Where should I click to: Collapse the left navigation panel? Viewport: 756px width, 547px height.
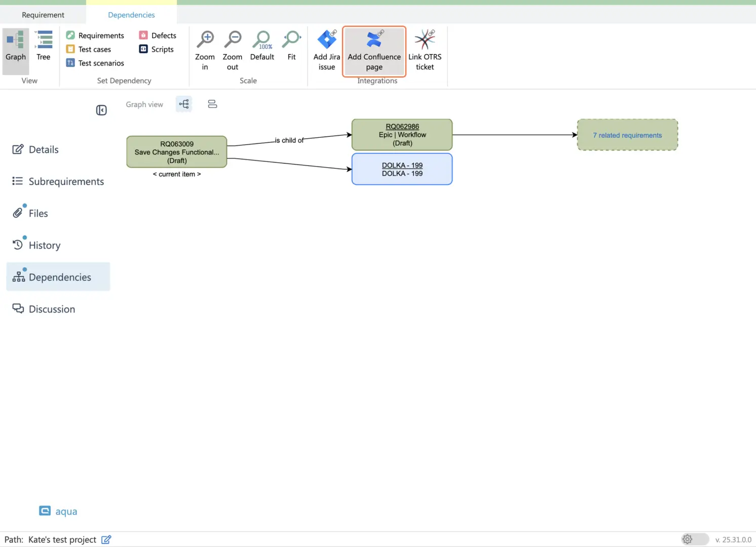click(101, 110)
